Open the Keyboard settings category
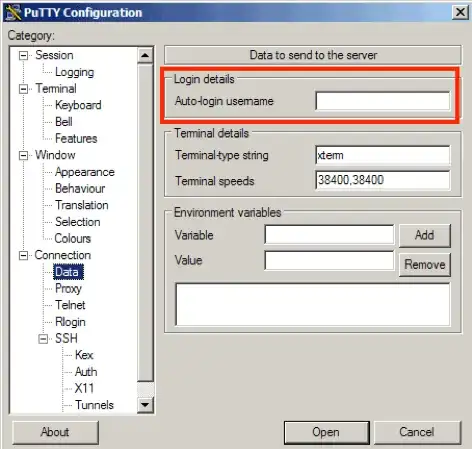The width and height of the screenshot is (472, 449). 78,105
